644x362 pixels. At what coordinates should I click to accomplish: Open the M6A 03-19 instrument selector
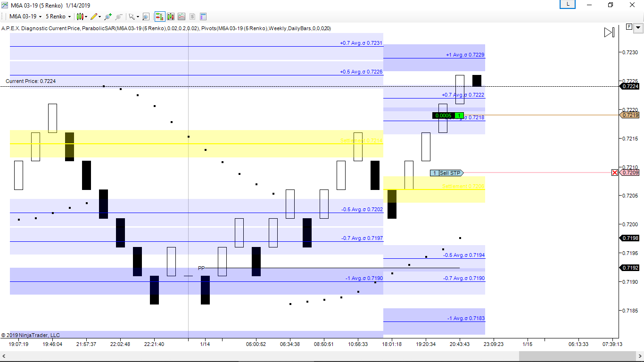(25, 16)
